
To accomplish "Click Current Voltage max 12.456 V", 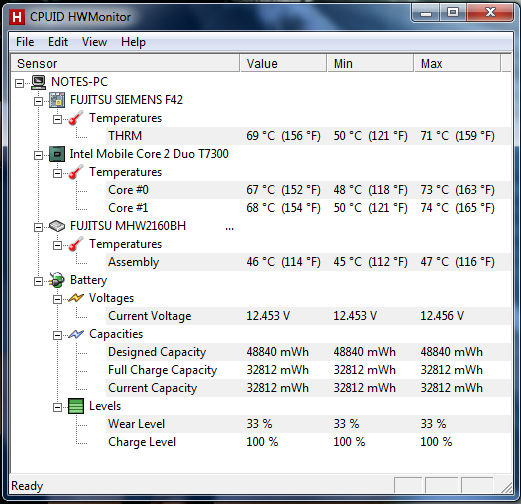I will pyautogui.click(x=442, y=316).
